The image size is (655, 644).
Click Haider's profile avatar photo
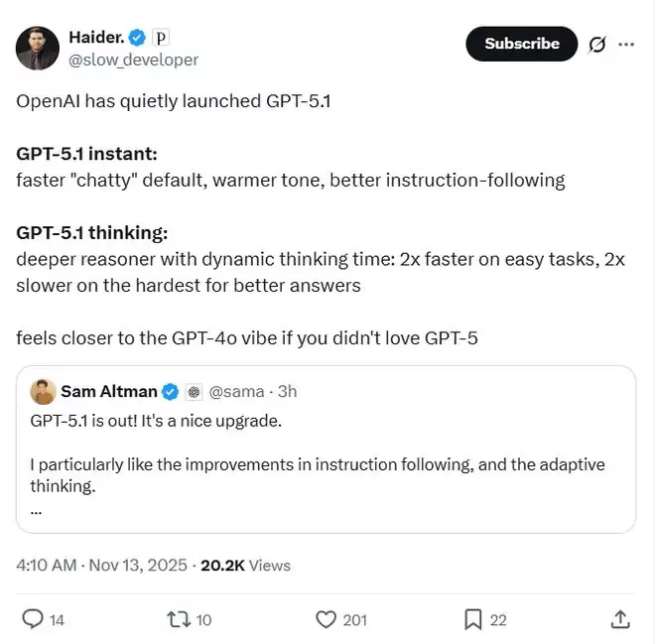[38, 48]
